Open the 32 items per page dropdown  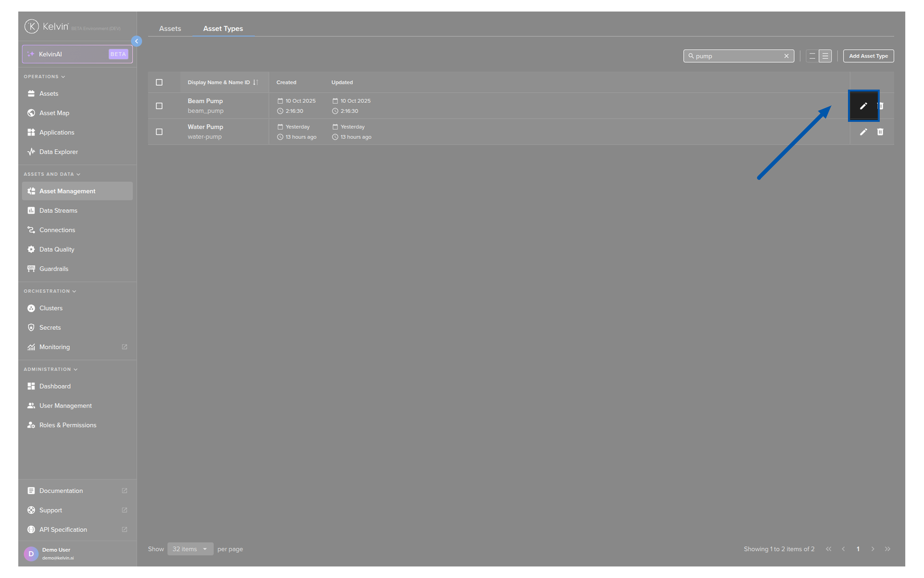190,549
